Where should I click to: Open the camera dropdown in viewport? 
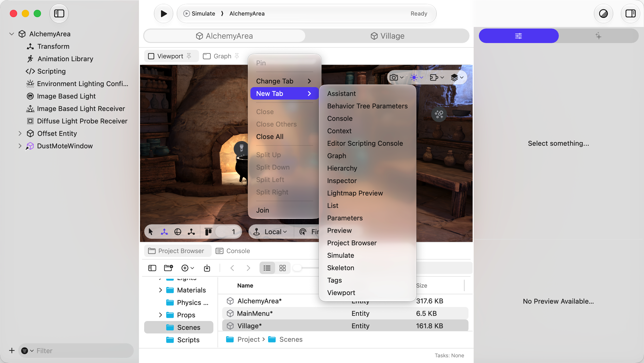396,78
